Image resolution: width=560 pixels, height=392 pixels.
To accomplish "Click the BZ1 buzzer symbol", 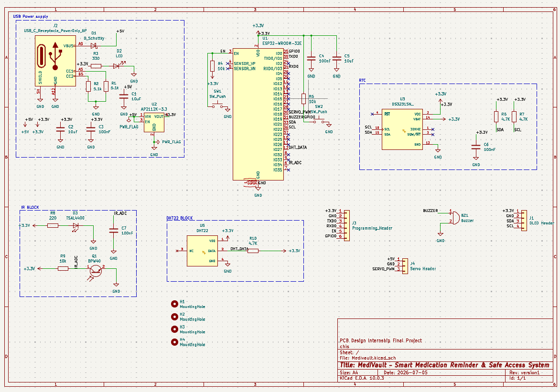I will click(x=455, y=217).
